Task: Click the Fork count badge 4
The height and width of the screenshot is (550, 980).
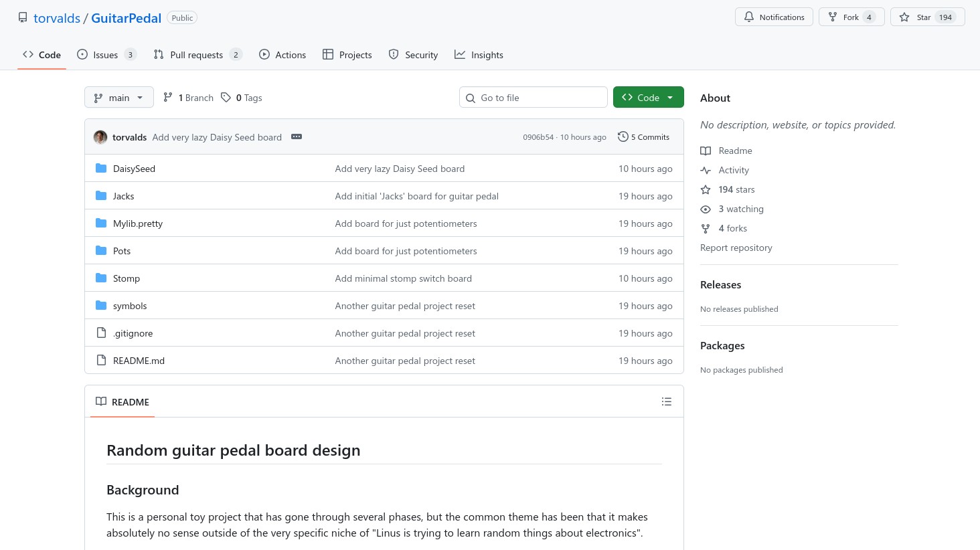Action: (869, 17)
